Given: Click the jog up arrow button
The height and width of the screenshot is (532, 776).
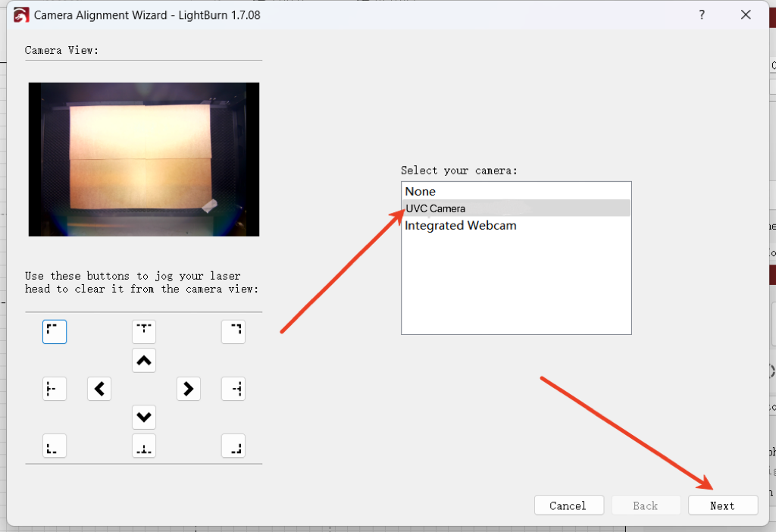Looking at the screenshot, I should click(x=144, y=360).
